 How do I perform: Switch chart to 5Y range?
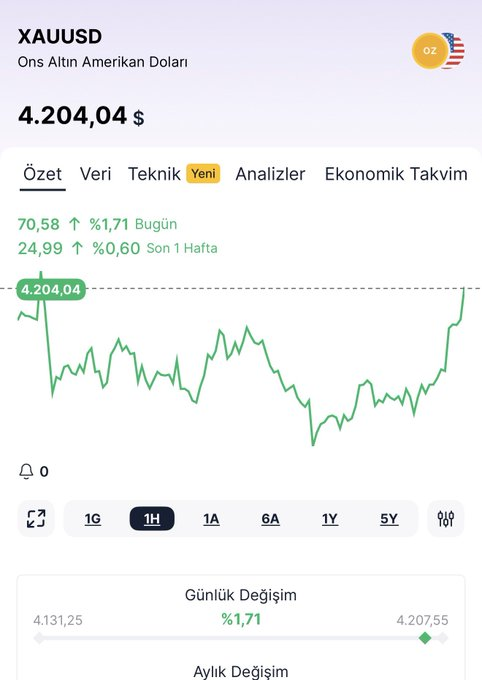(x=389, y=519)
